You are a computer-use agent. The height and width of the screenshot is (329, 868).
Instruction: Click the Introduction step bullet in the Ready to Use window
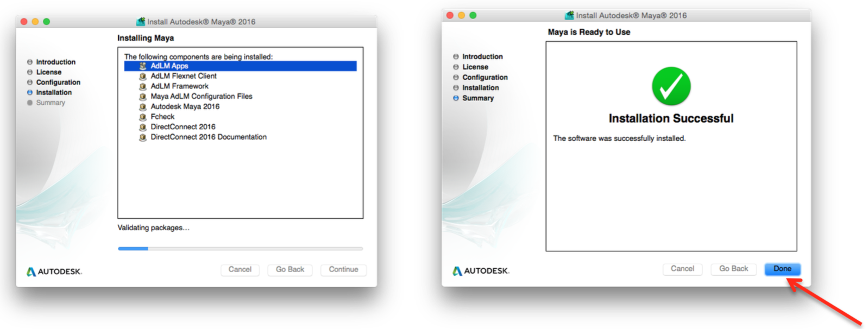click(456, 56)
